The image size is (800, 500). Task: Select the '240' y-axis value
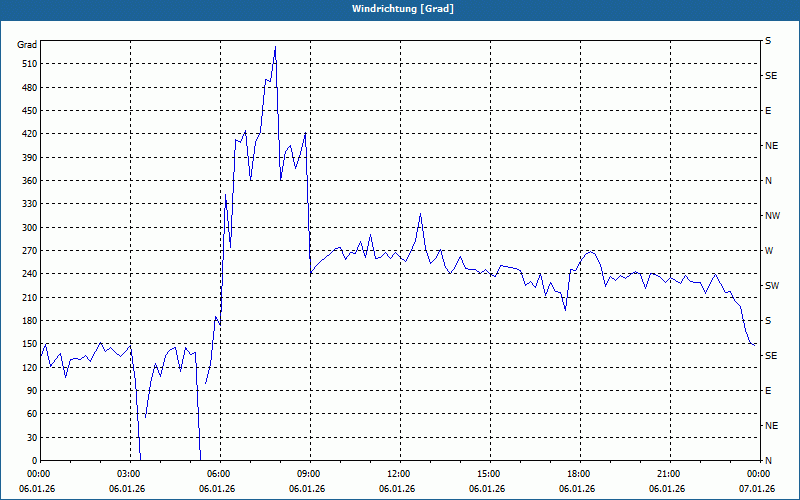click(30, 274)
